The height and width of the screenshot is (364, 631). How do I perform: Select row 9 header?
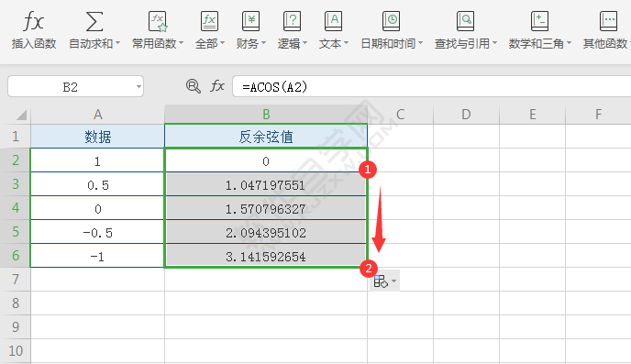[16, 326]
